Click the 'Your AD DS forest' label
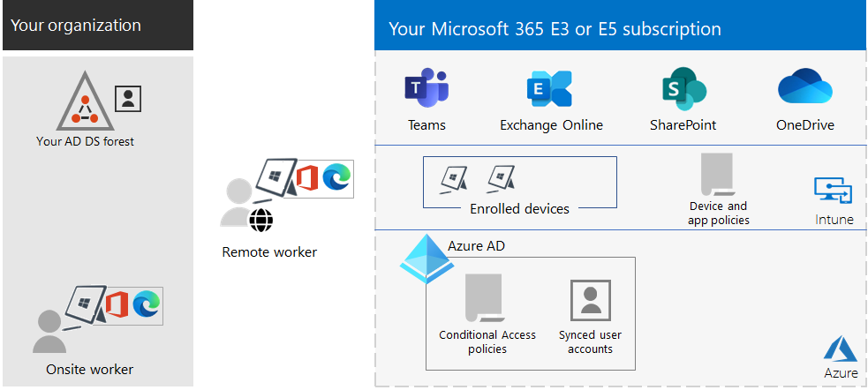The height and width of the screenshot is (390, 868). (86, 141)
